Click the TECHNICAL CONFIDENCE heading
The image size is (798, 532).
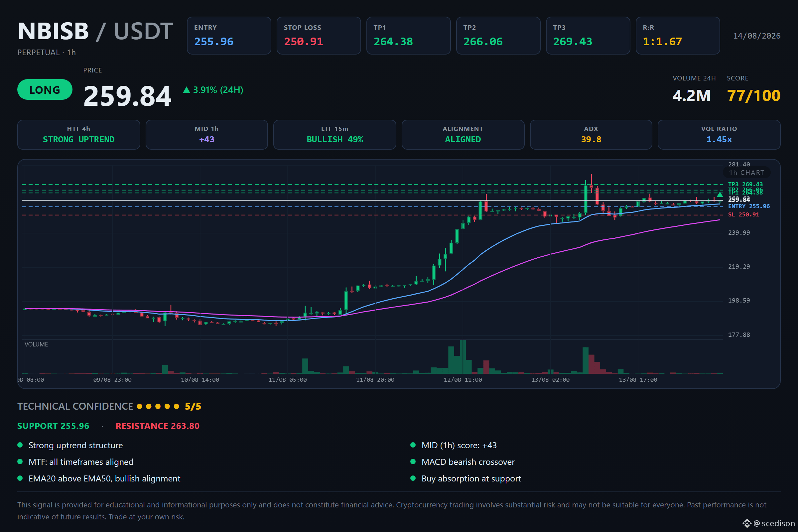tap(75, 406)
